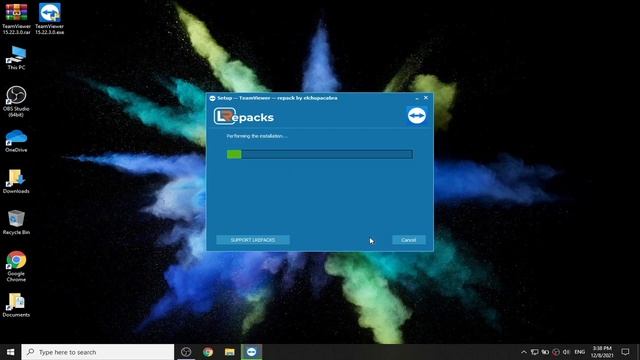Cancel the TeamViewer installation
640x360 pixels.
(x=409, y=240)
